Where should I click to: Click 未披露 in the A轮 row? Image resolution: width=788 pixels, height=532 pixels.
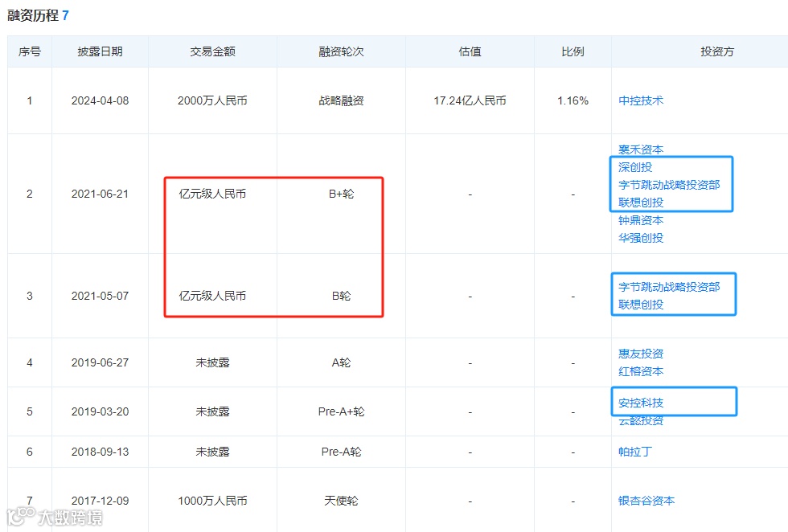click(x=212, y=362)
